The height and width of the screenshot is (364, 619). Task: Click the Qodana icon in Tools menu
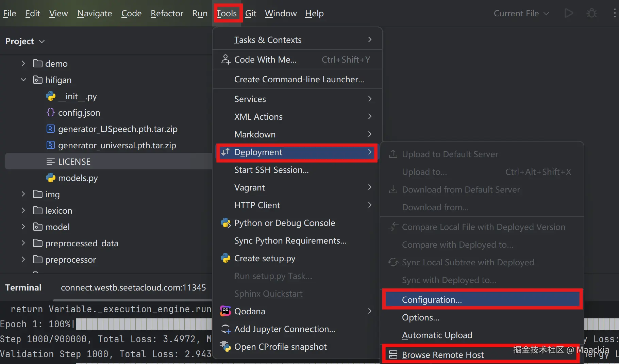(x=225, y=311)
